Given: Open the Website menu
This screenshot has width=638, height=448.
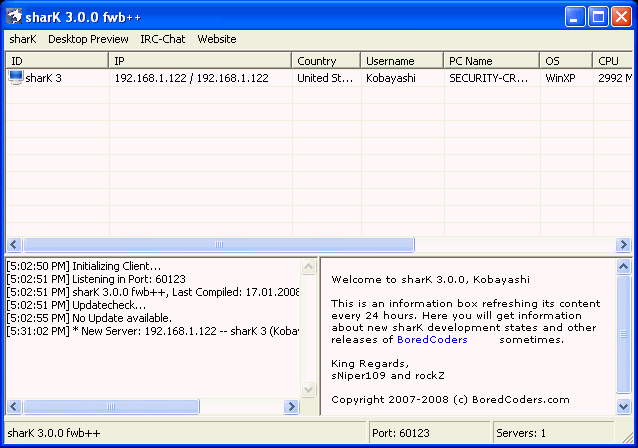Looking at the screenshot, I should click(x=217, y=39).
